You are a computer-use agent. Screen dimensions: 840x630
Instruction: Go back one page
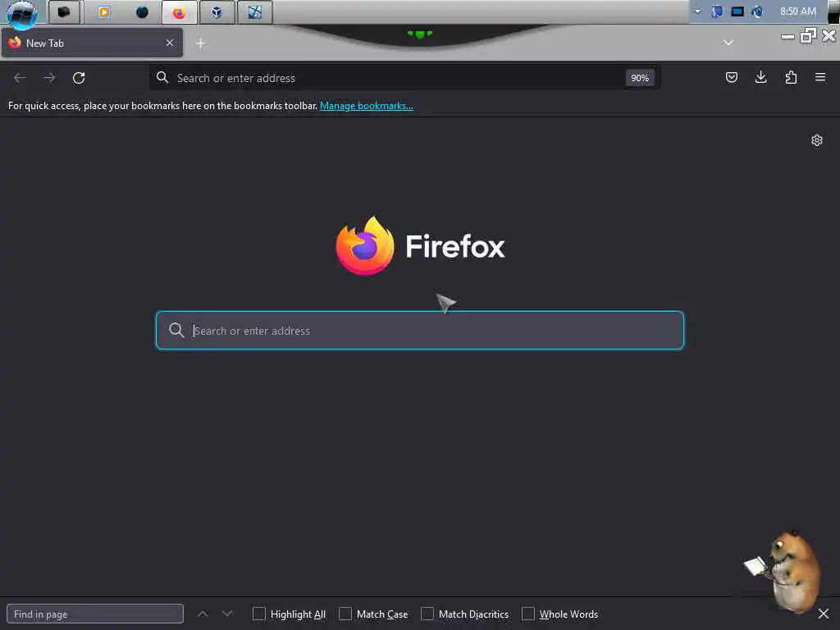tap(20, 78)
